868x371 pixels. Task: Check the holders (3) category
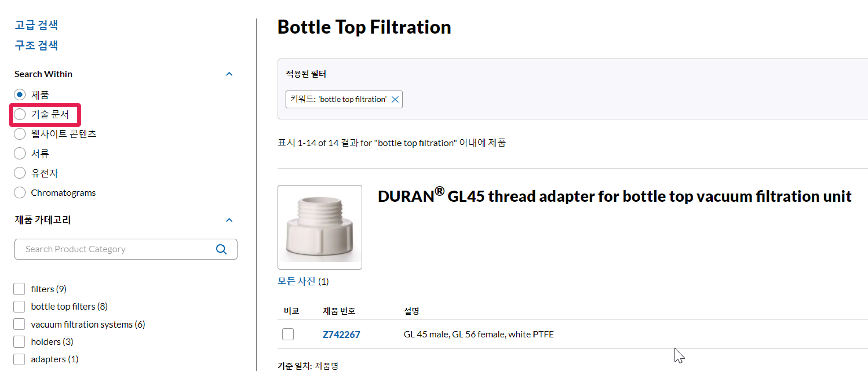[x=19, y=342]
